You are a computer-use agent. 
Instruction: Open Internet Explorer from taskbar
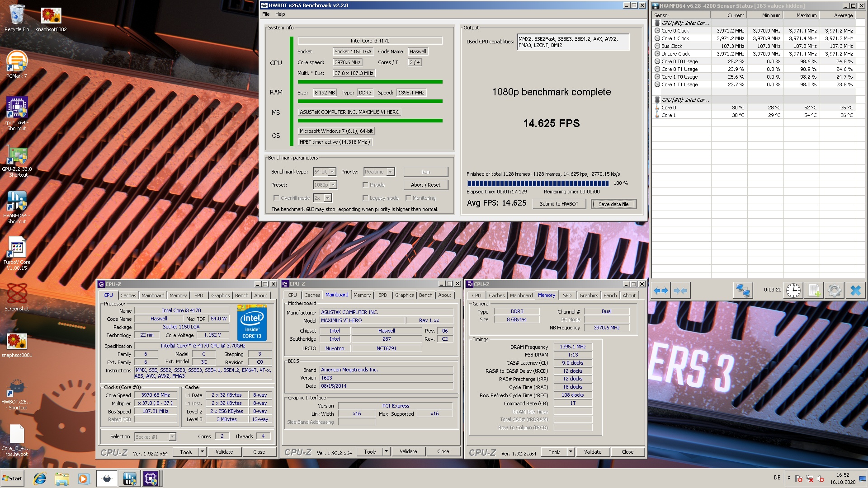pyautogui.click(x=40, y=479)
